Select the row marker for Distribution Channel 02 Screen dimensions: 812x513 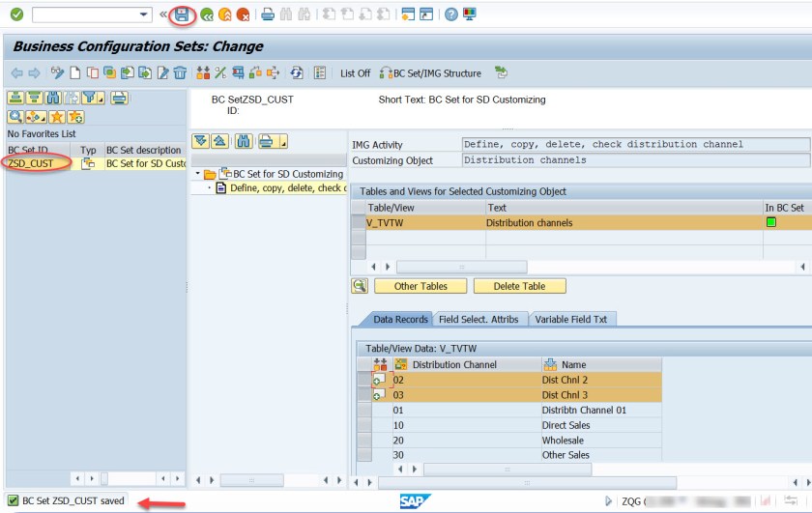[x=364, y=380]
